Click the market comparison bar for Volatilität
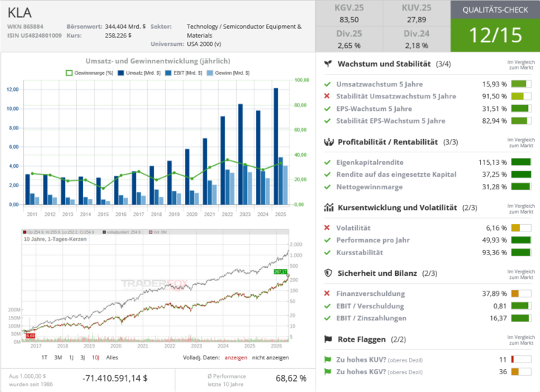The image size is (540, 392). pos(521,228)
